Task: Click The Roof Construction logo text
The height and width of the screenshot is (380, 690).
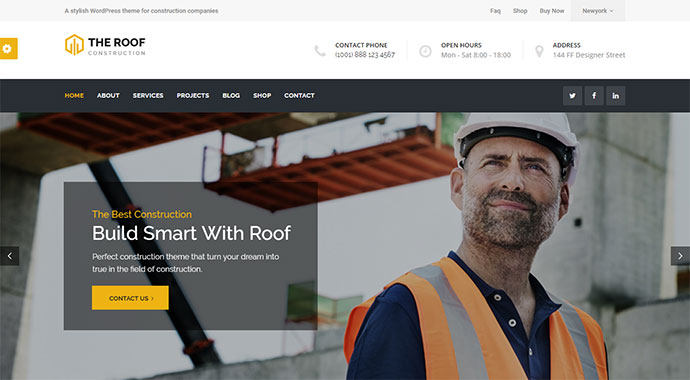Action: 117,46
